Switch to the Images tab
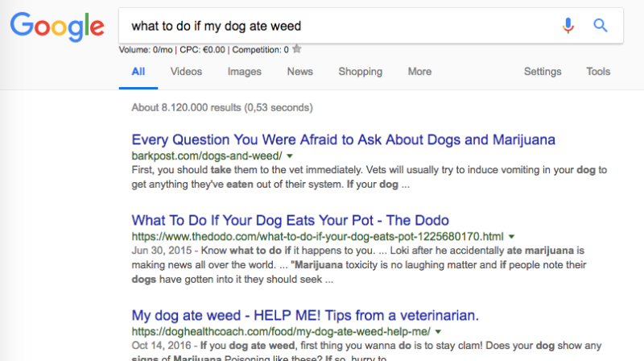Image resolution: width=644 pixels, height=361 pixels. pyautogui.click(x=245, y=72)
